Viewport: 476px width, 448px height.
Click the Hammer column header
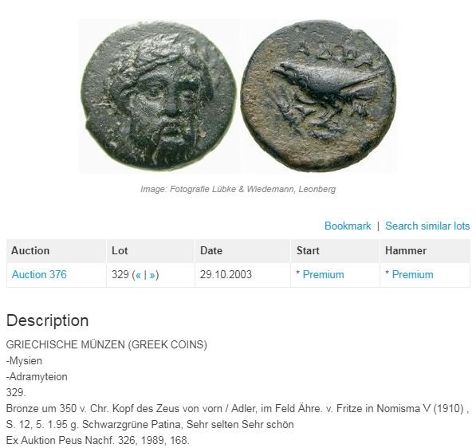coord(406,251)
